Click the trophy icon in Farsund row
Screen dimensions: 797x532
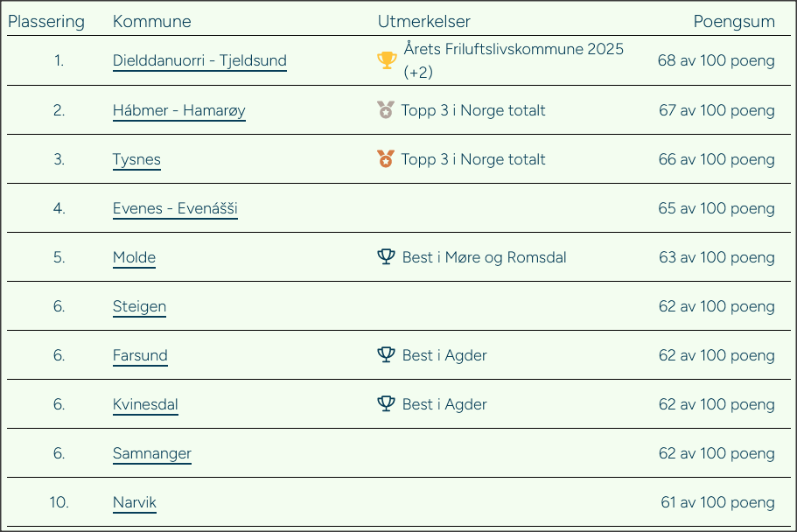point(386,355)
